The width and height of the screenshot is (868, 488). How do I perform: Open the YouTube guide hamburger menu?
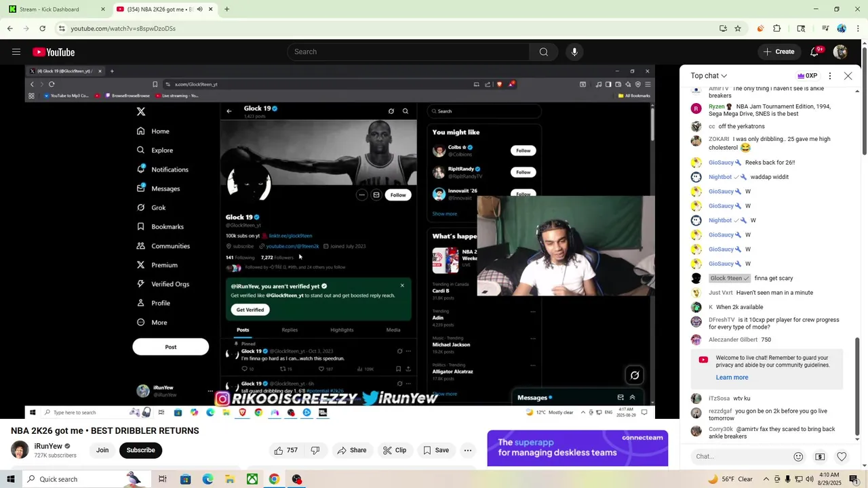pos(16,52)
